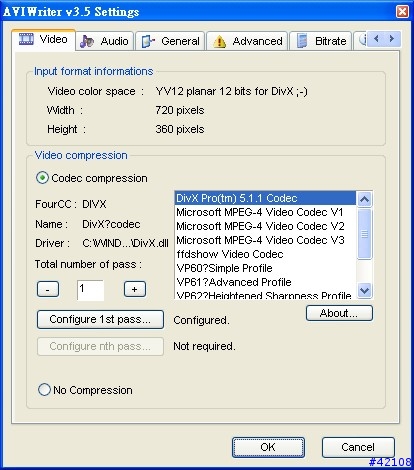This screenshot has width=414, height=470.
Task: Decrease number of passes with minus button
Action: pyautogui.click(x=48, y=289)
